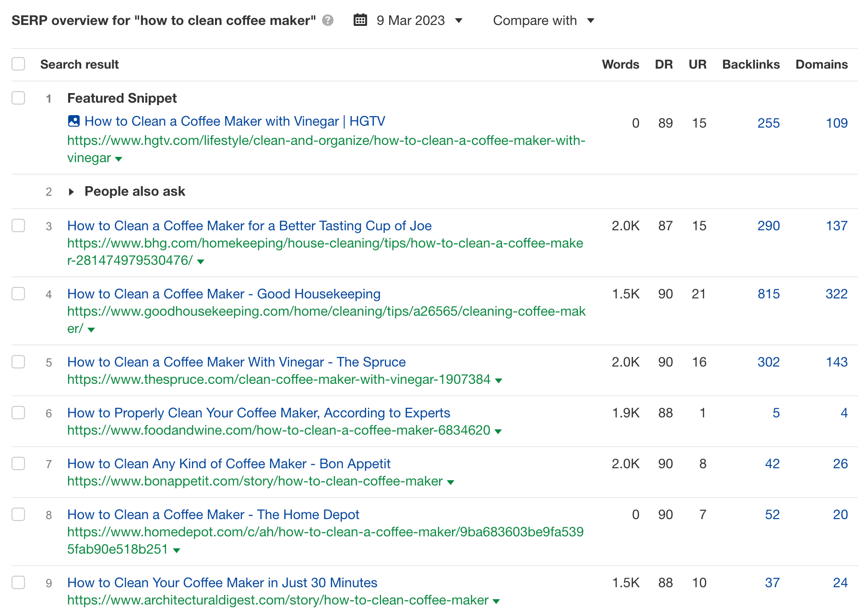Click the image icon beside the HGTV snippet title
This screenshot has width=858, height=616.
(74, 121)
